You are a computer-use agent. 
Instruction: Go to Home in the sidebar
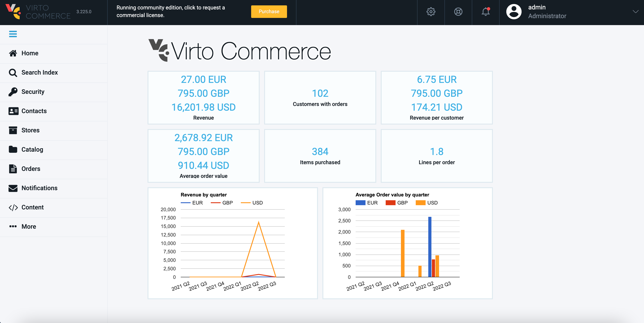(30, 53)
